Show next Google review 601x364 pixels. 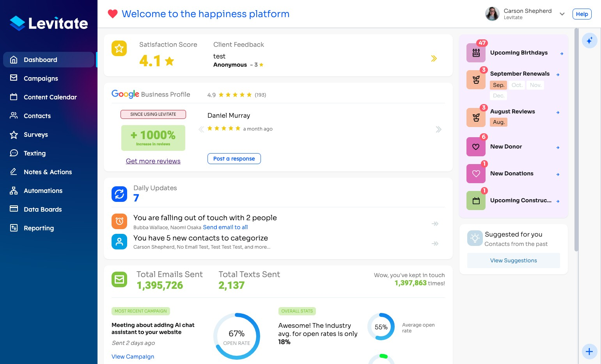(x=439, y=129)
